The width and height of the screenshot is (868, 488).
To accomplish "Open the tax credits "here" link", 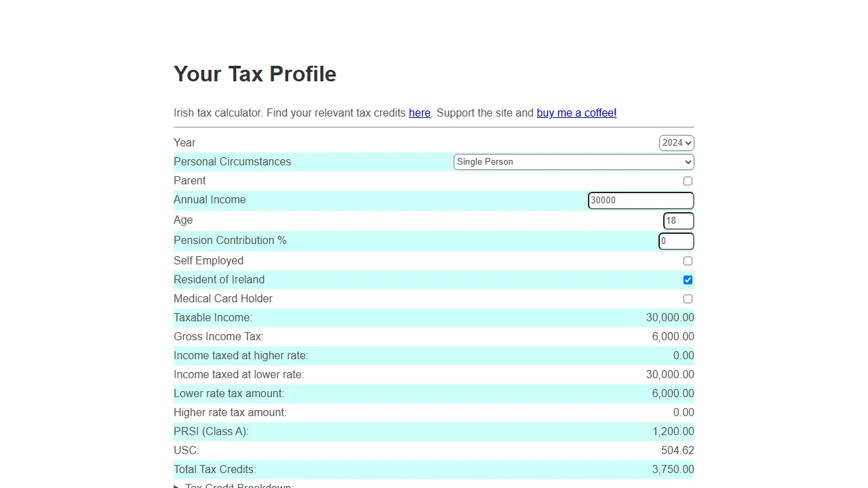I will coord(419,113).
